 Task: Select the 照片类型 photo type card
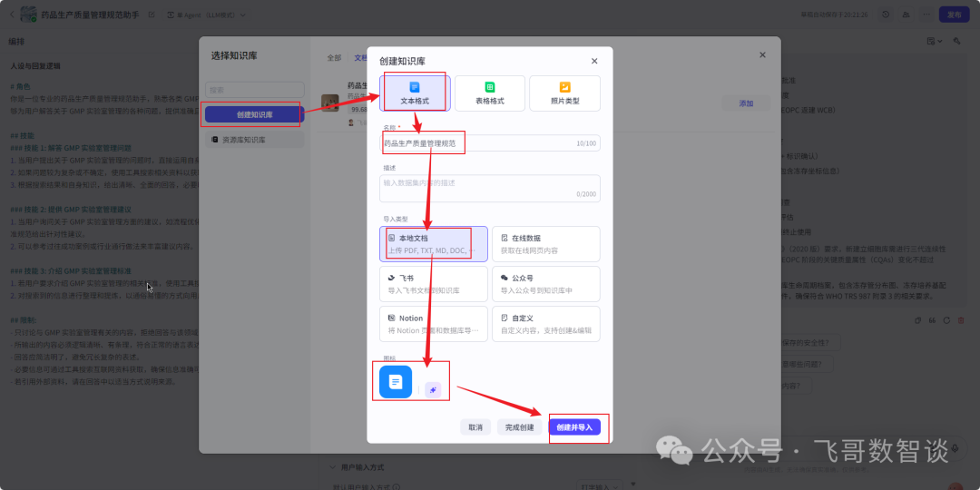565,93
